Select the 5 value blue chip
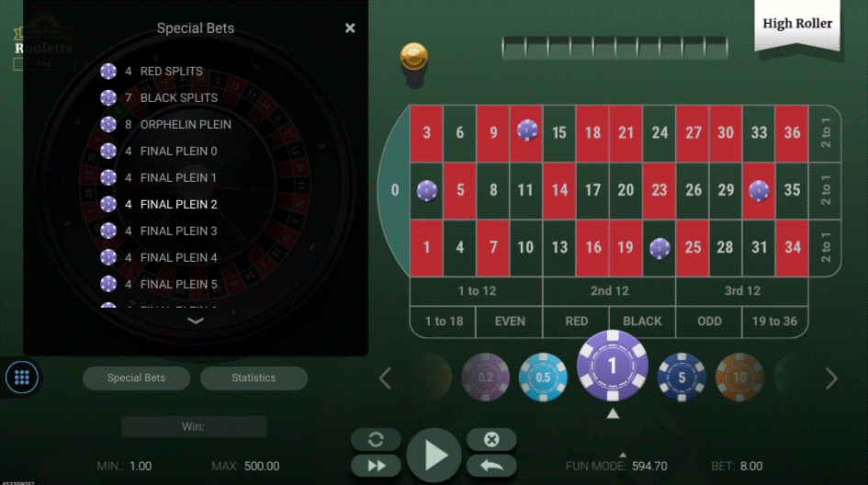Viewport: 868px width, 485px height. (682, 377)
